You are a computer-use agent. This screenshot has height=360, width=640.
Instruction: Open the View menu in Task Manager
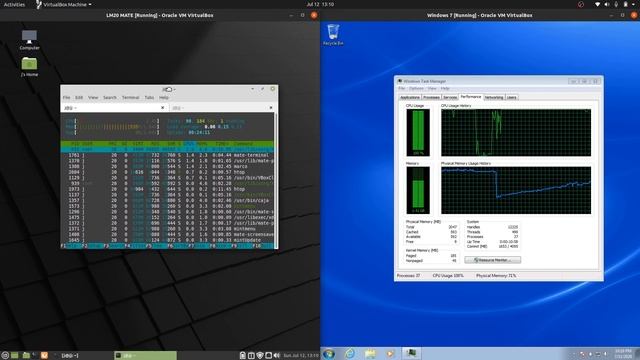pos(432,89)
